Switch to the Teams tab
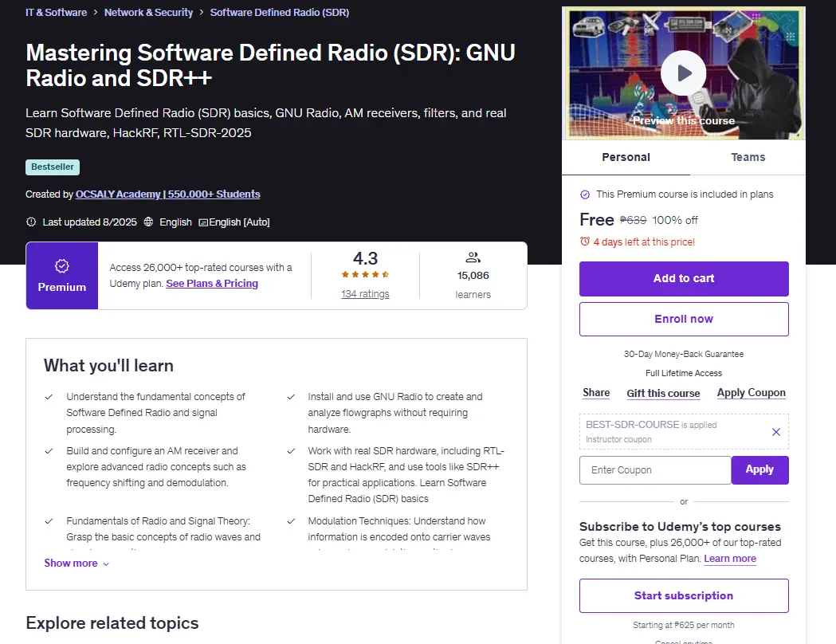836x644 pixels. 748,157
